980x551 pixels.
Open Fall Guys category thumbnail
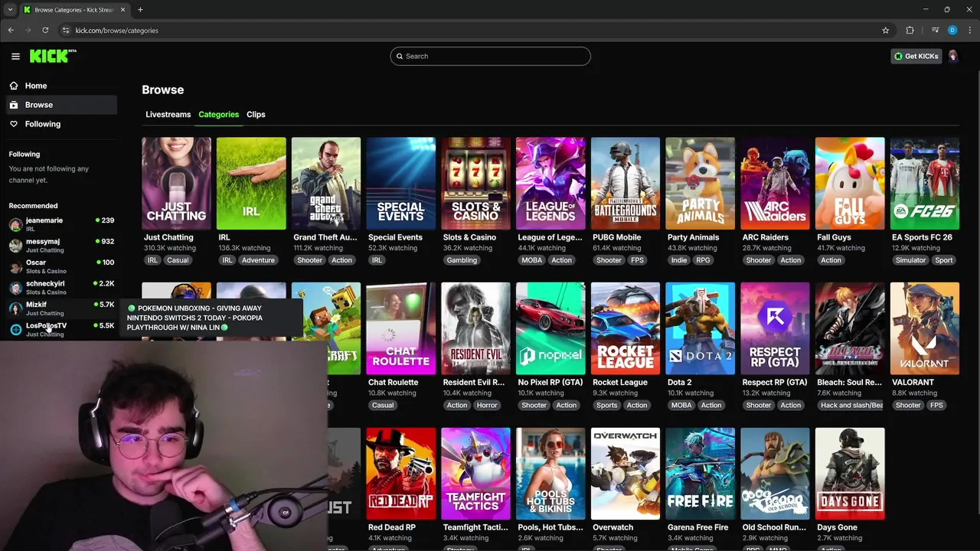850,184
